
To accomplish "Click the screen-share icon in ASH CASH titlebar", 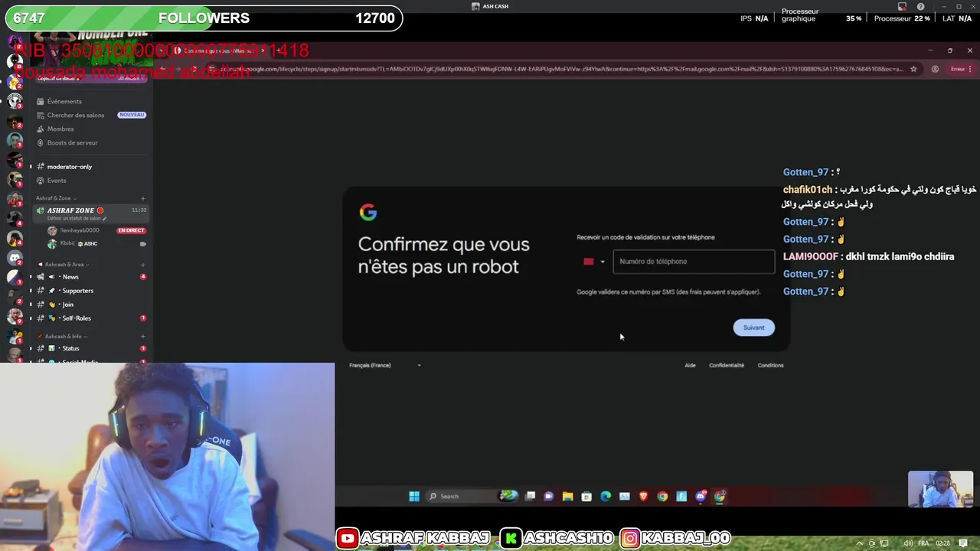I will [x=902, y=7].
